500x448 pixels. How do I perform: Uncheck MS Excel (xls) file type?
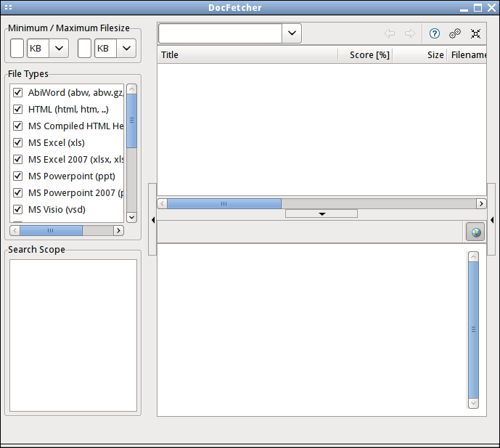click(17, 142)
